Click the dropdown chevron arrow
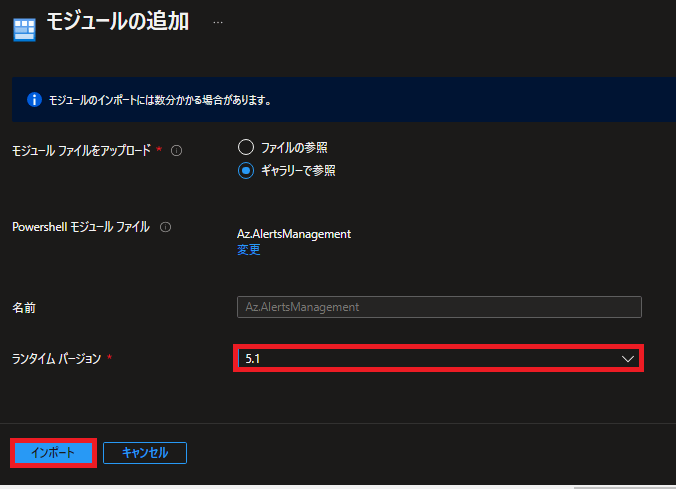 click(627, 359)
